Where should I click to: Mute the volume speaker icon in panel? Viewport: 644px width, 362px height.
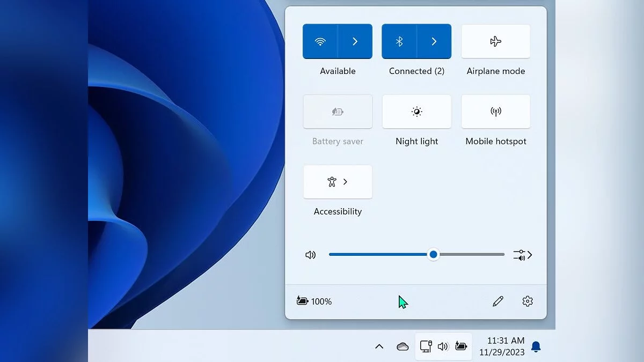310,255
